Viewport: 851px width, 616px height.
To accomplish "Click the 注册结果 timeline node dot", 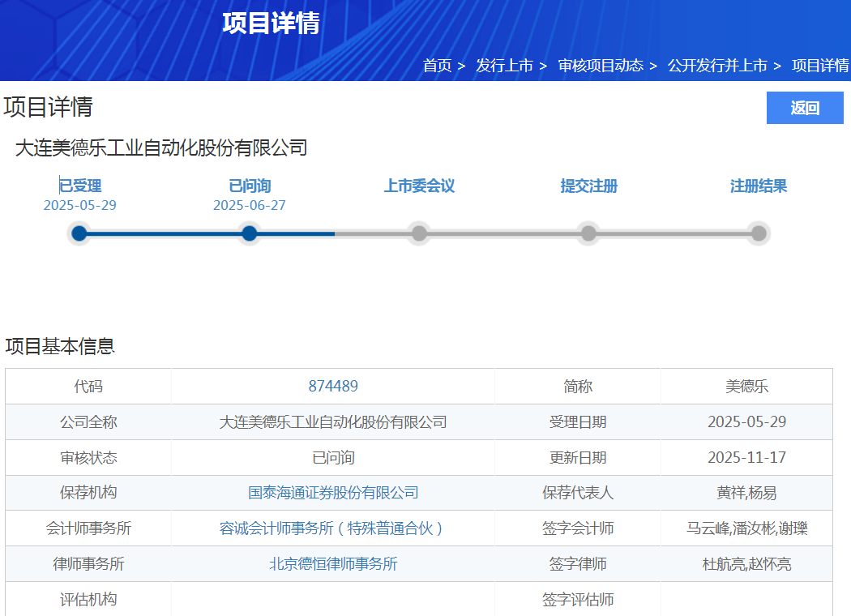I will (x=759, y=233).
